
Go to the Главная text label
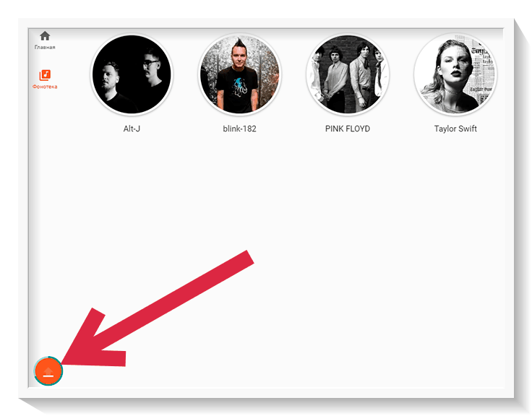[x=45, y=47]
